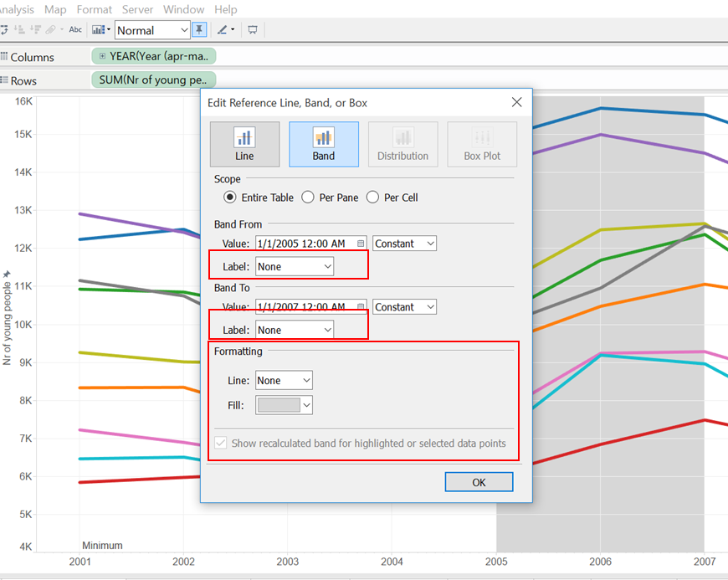Click the Group members paperclip icon

pyautogui.click(x=50, y=30)
